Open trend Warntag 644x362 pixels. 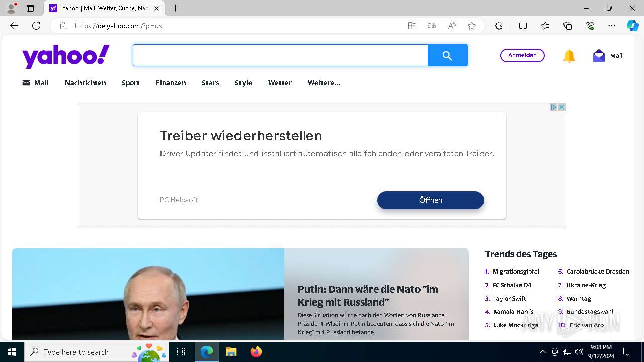579,299
